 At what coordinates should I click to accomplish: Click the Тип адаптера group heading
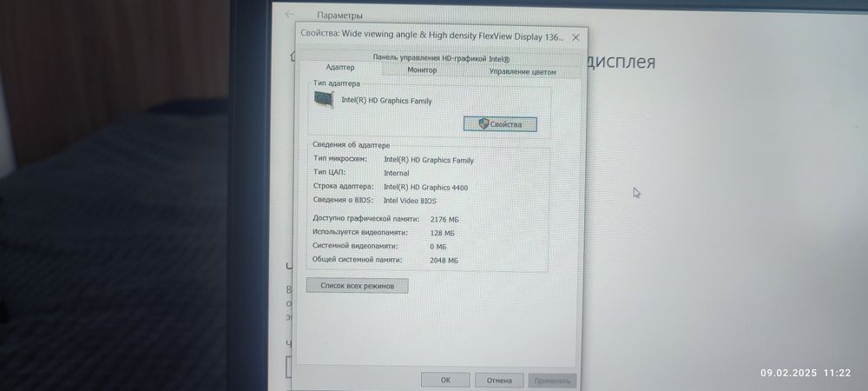(337, 83)
